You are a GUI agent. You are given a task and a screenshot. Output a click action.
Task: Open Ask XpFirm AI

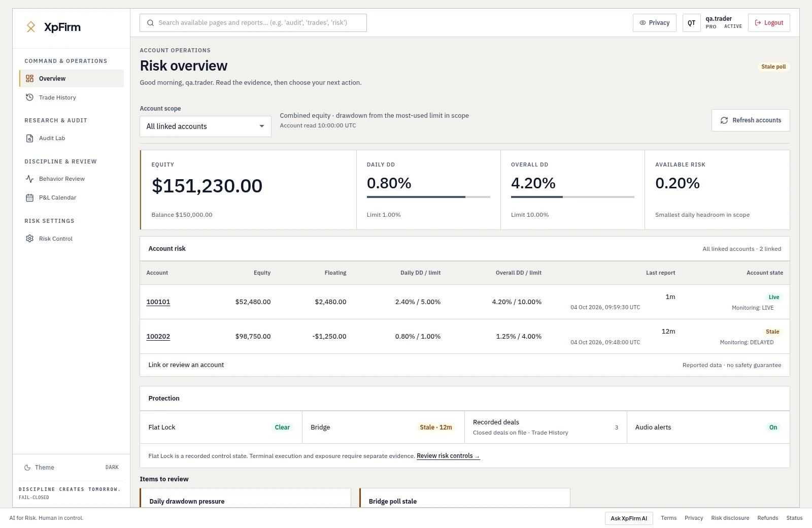coord(629,518)
